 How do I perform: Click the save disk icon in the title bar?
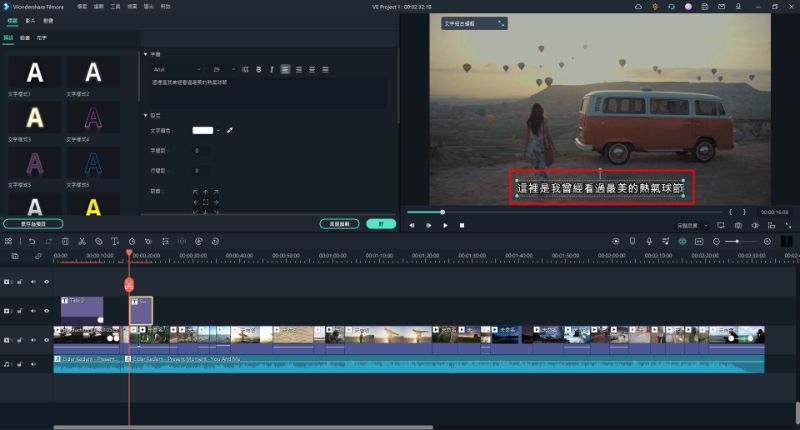705,7
